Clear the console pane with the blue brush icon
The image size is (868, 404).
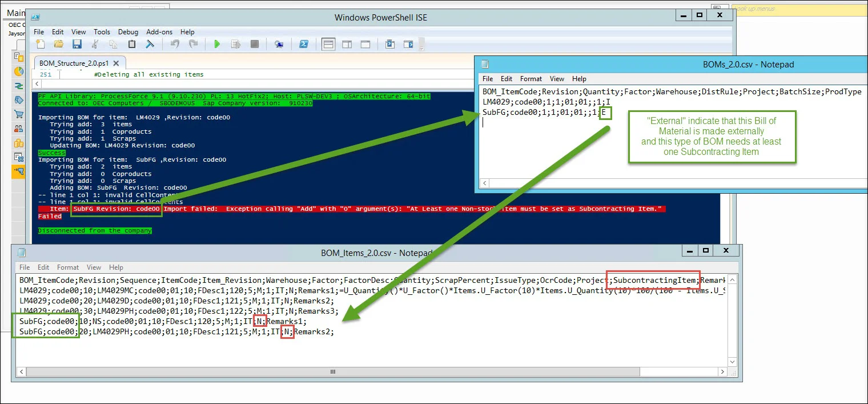coord(150,44)
